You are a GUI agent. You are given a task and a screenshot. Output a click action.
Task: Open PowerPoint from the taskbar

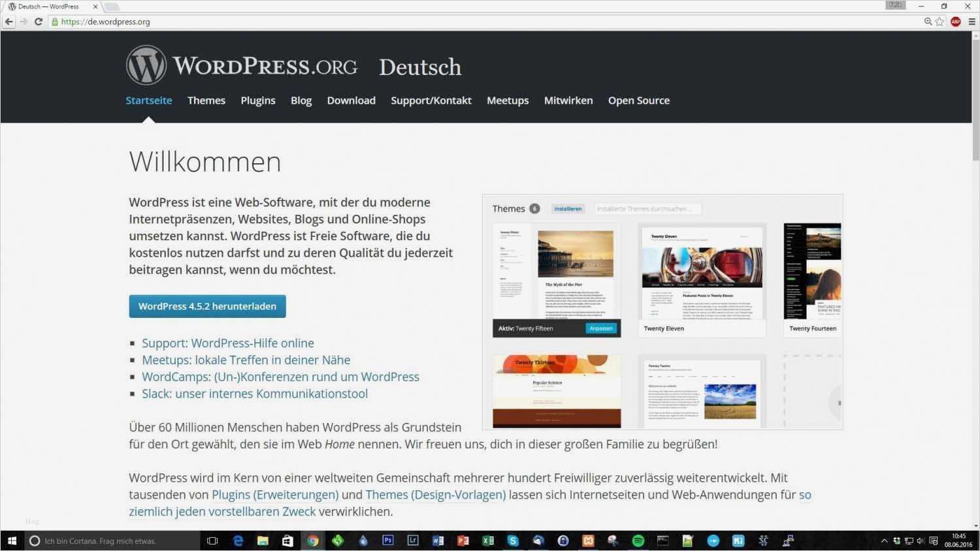click(x=463, y=541)
